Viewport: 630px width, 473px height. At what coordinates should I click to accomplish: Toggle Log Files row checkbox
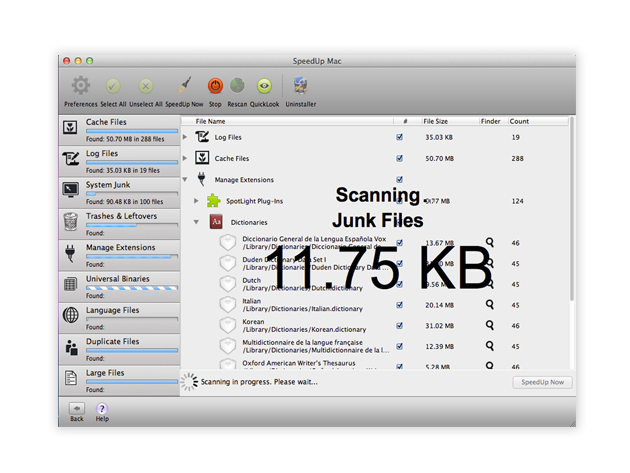tap(399, 137)
